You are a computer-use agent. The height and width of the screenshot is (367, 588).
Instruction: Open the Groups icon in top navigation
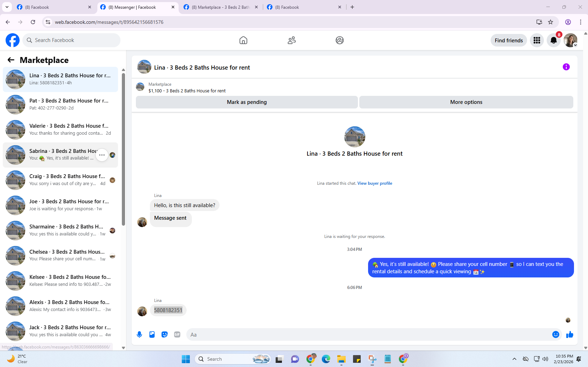click(x=340, y=40)
